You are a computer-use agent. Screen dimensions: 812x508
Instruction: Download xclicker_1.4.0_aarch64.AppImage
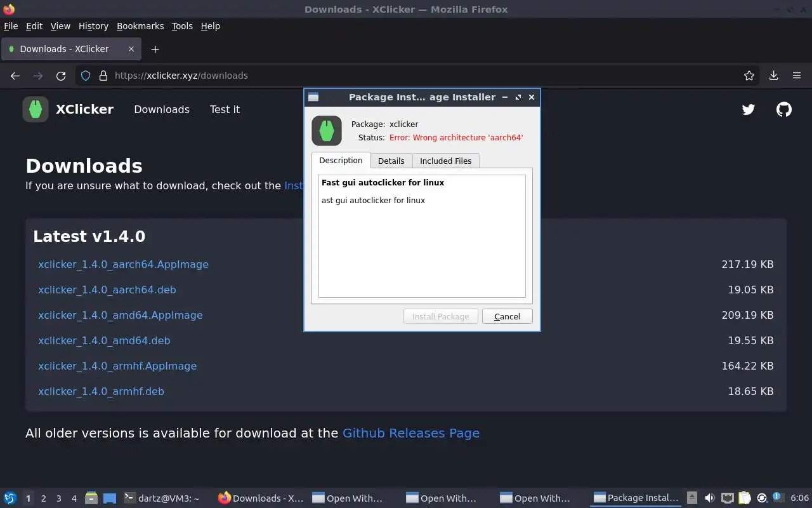pyautogui.click(x=123, y=264)
